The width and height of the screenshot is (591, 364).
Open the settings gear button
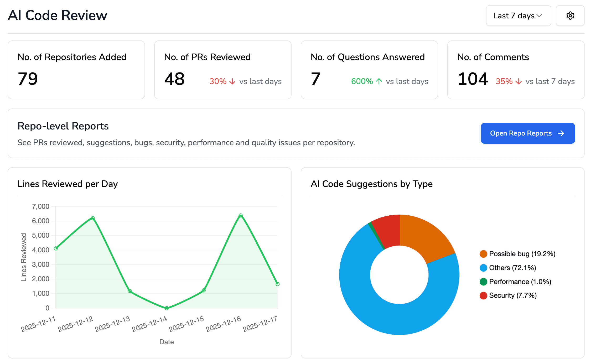pos(570,16)
